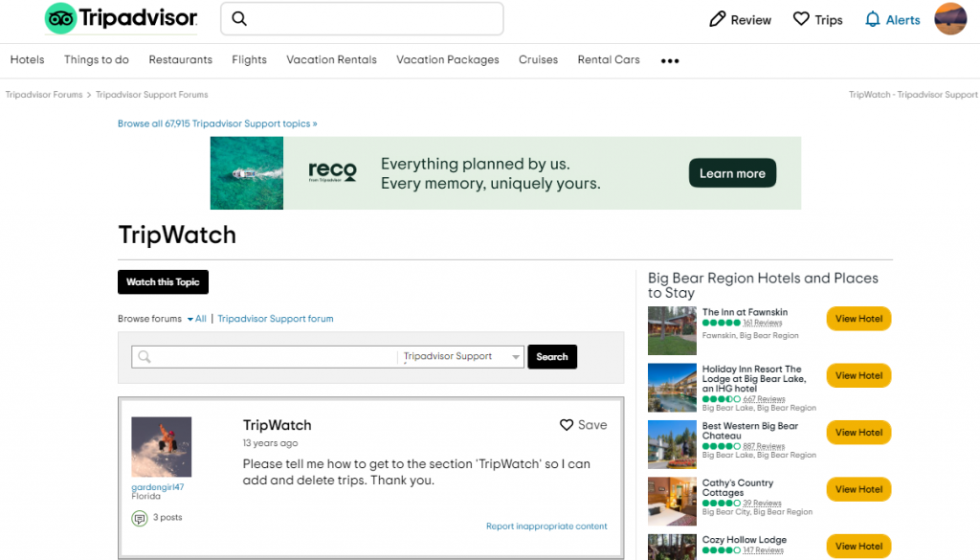
Task: Expand the Browse forums All dropdown
Action: [197, 319]
